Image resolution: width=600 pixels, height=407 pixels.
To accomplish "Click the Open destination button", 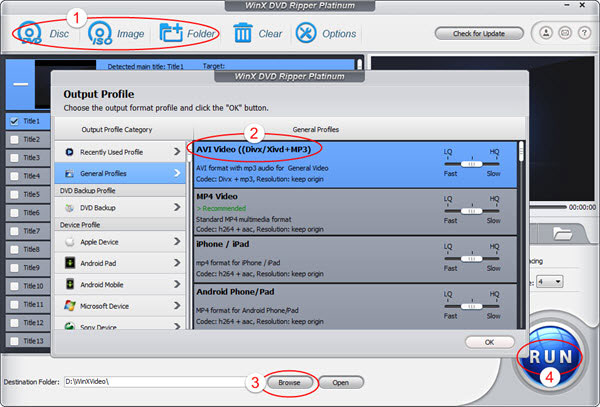I will [341, 383].
